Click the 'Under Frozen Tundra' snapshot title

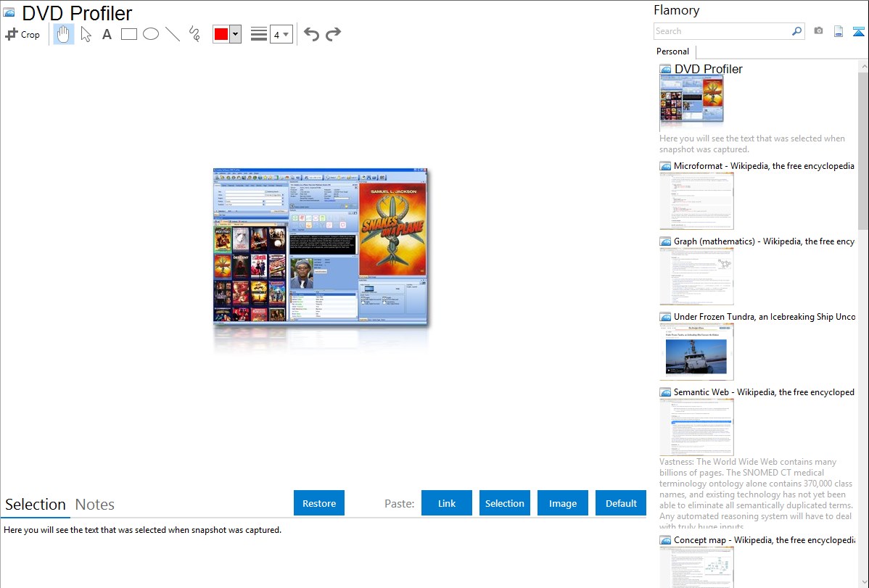(765, 316)
